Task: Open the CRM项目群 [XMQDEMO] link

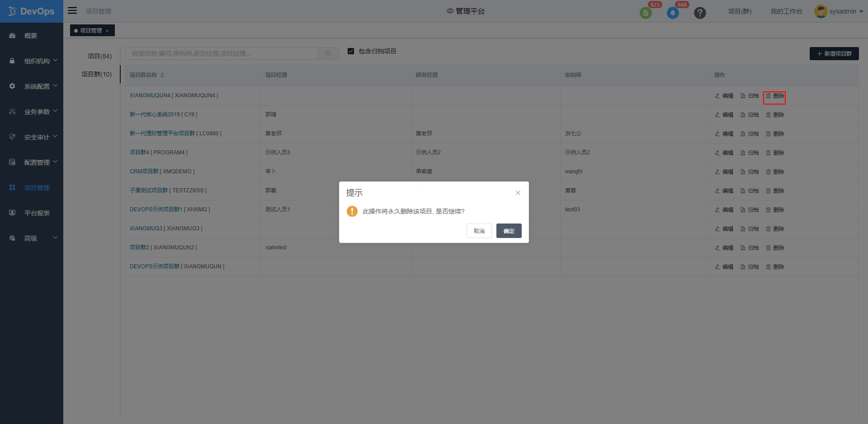Action: pyautogui.click(x=162, y=172)
